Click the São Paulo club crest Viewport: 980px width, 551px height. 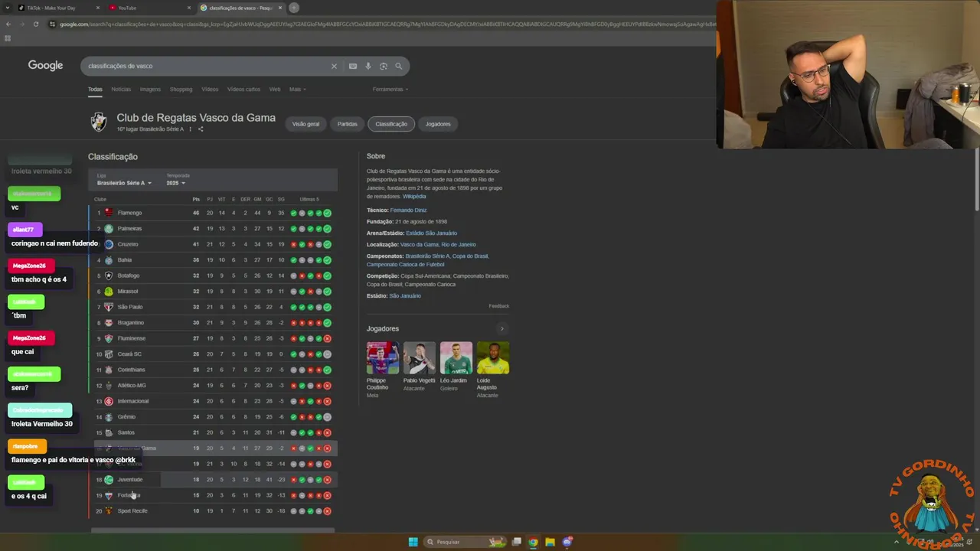point(109,307)
